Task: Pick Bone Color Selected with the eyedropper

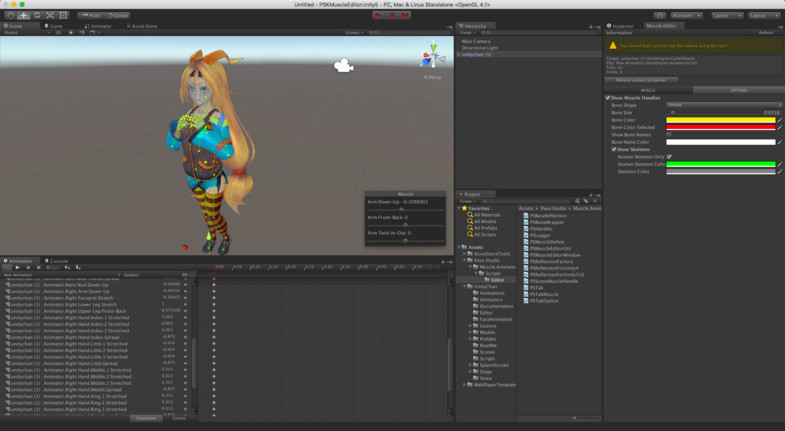Action: click(779, 127)
